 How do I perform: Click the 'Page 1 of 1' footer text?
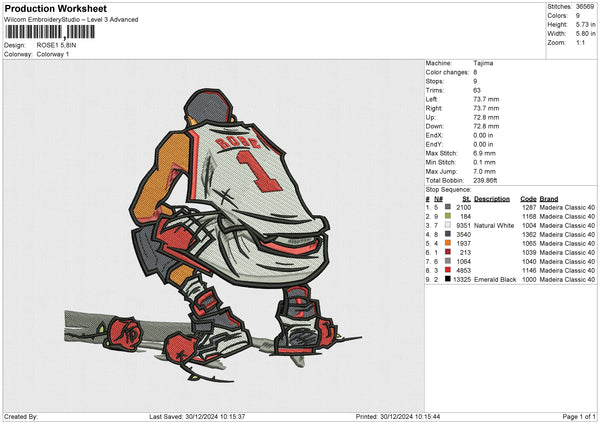pos(579,416)
